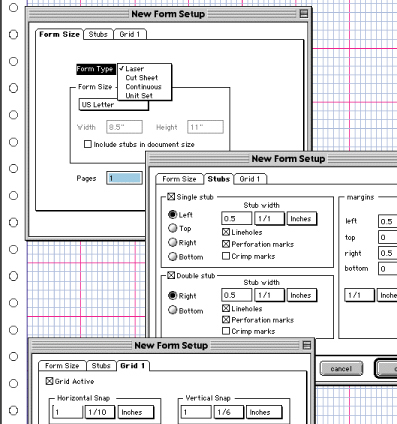
Task: Uncheck Perforation marks under Double stub
Action: click(226, 320)
